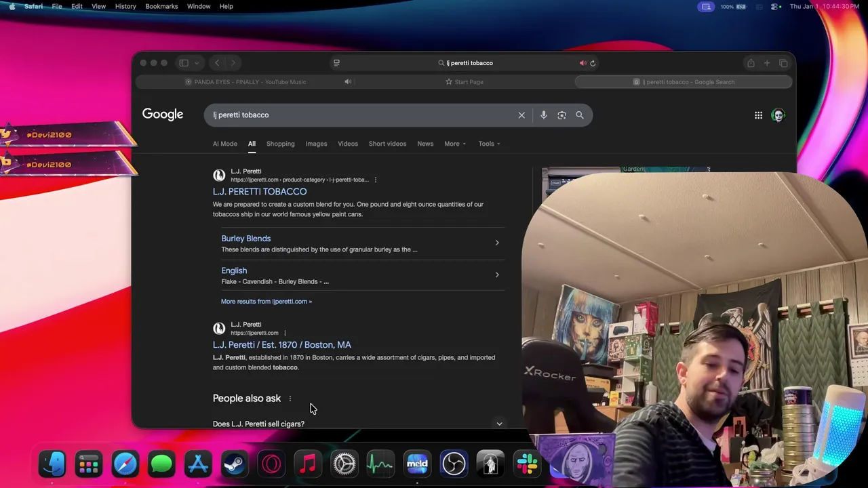Open Control Center in menu bar
The image size is (868, 488).
tap(775, 6)
